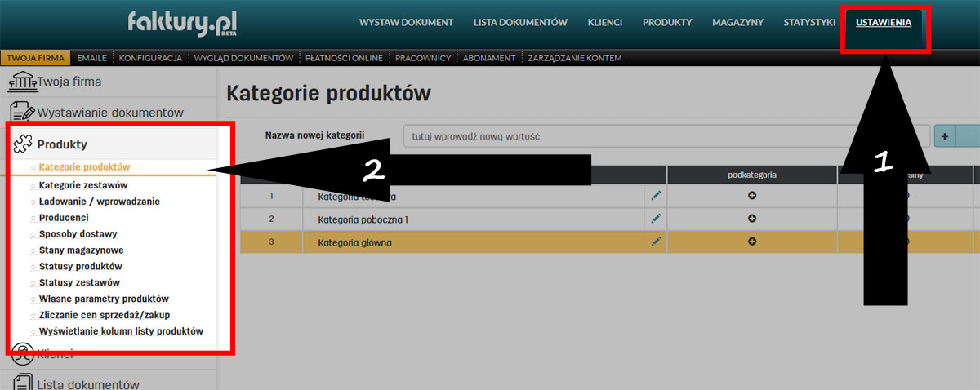Go to KLIENCI in top navigation

coord(605,22)
